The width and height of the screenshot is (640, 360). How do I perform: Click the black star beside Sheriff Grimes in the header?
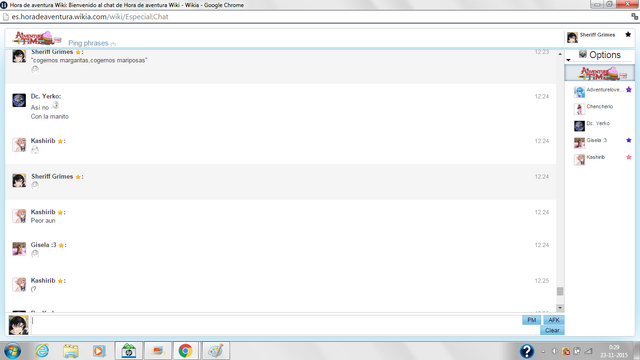(628, 35)
